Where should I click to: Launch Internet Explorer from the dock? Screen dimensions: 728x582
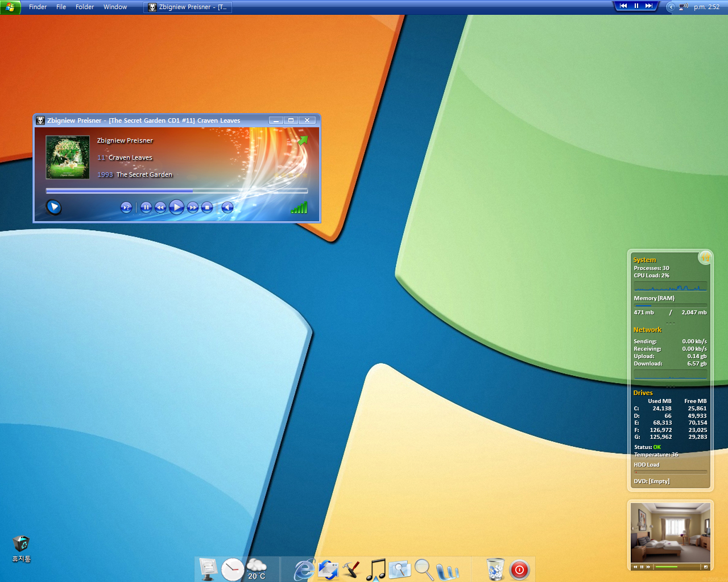click(304, 569)
